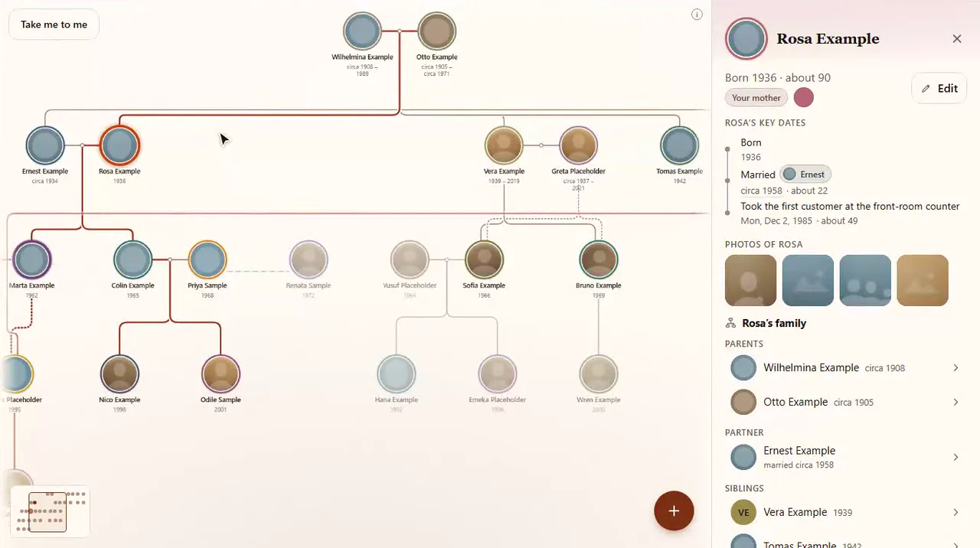This screenshot has width=980, height=548.
Task: Add a new person with the plus button
Action: click(x=674, y=511)
